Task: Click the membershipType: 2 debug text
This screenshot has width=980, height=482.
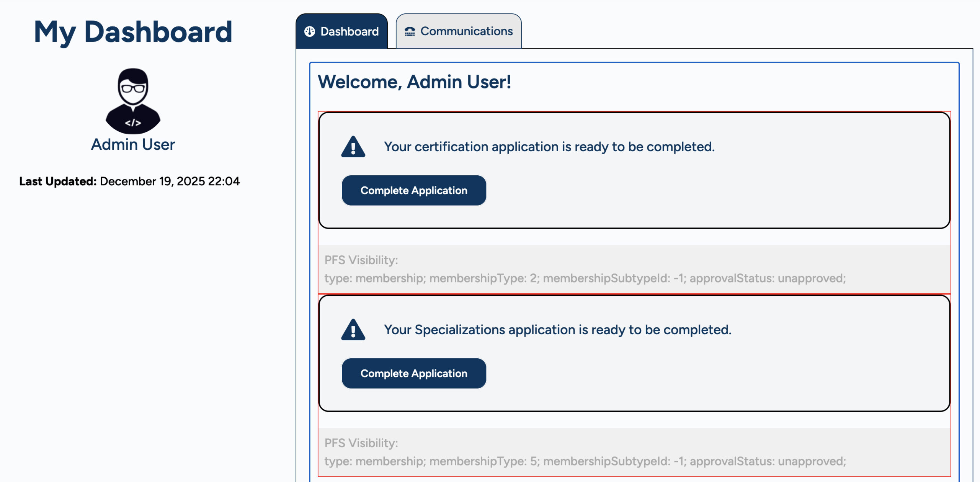Action: click(484, 278)
